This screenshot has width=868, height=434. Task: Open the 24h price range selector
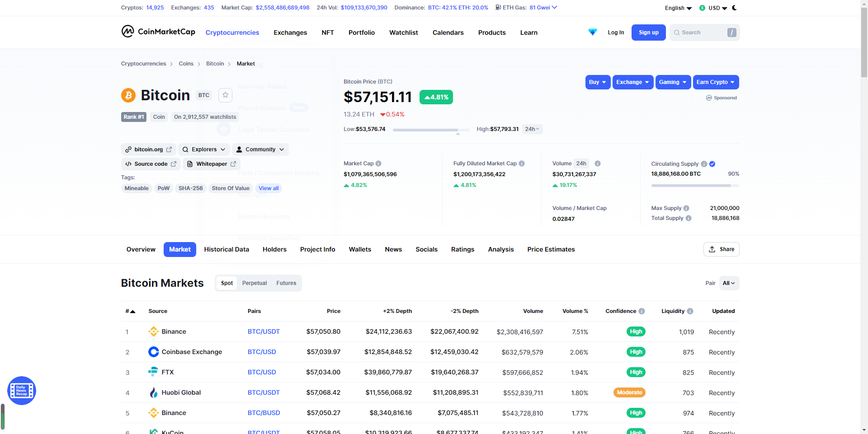pos(532,129)
